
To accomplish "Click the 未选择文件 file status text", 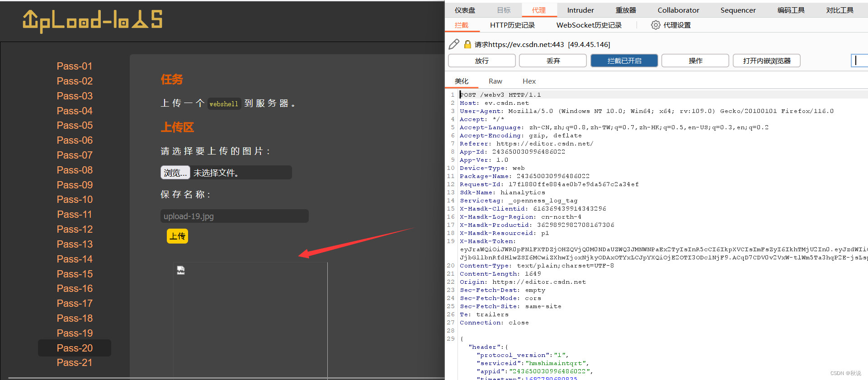I will pyautogui.click(x=216, y=173).
